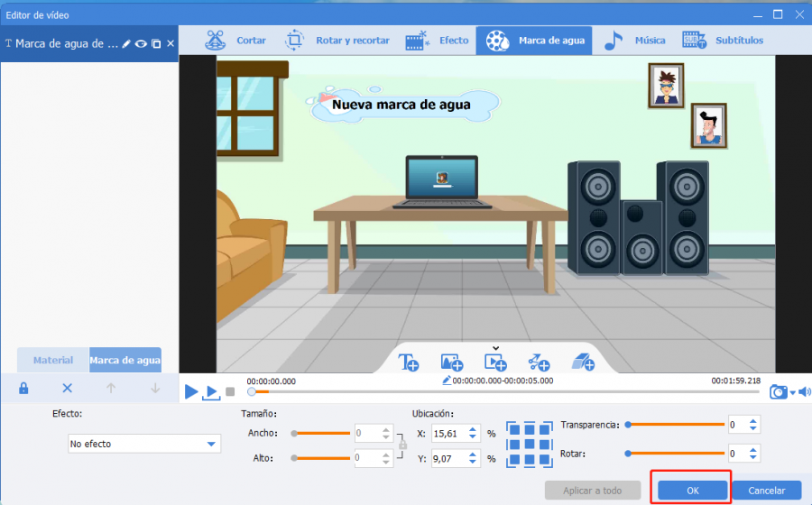Play the video preview

(191, 391)
